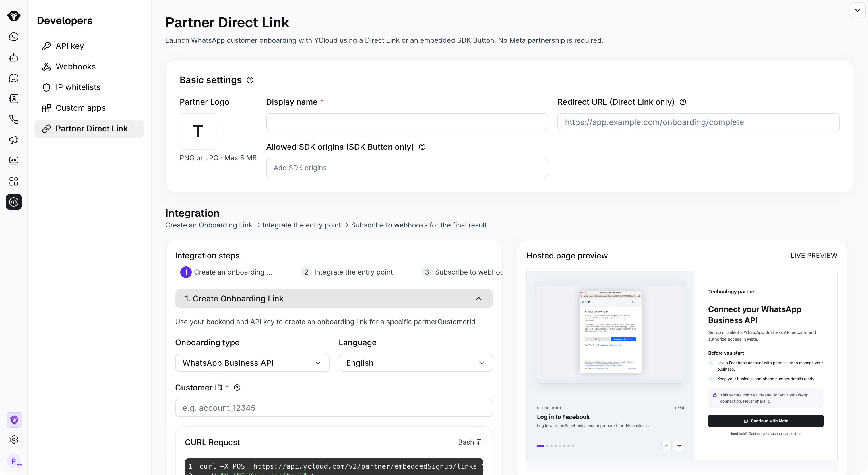Click the Customer ID input field
Viewport: 868px width, 475px height.
pyautogui.click(x=334, y=408)
